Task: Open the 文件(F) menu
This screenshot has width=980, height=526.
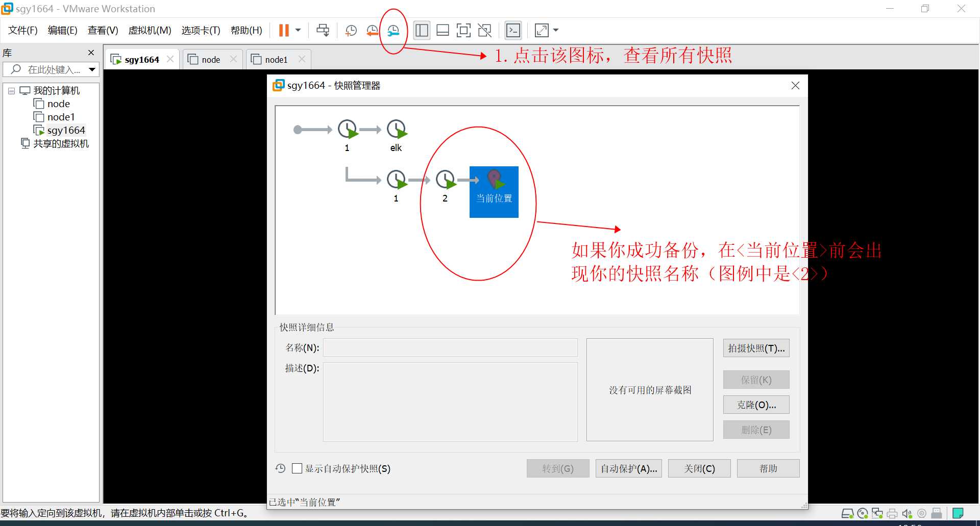Action: pos(23,31)
